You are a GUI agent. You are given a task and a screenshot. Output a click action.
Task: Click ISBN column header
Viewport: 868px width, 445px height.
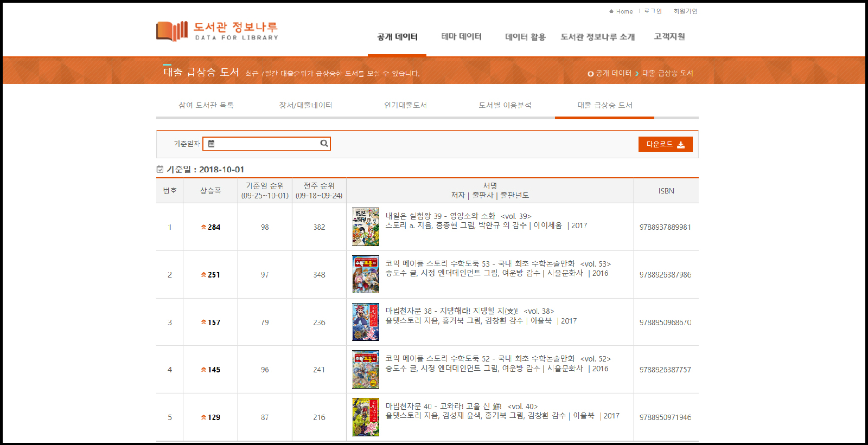666,191
